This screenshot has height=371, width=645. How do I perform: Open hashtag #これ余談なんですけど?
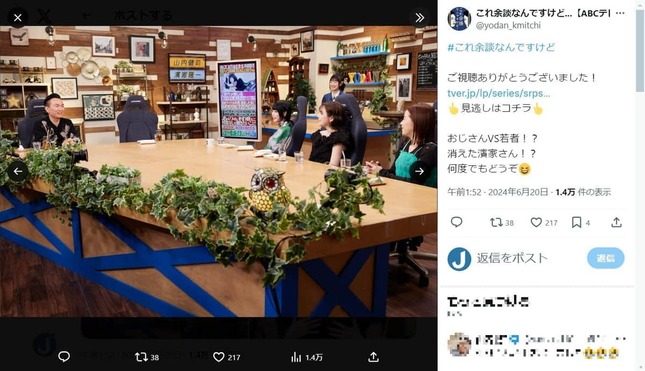coord(501,47)
